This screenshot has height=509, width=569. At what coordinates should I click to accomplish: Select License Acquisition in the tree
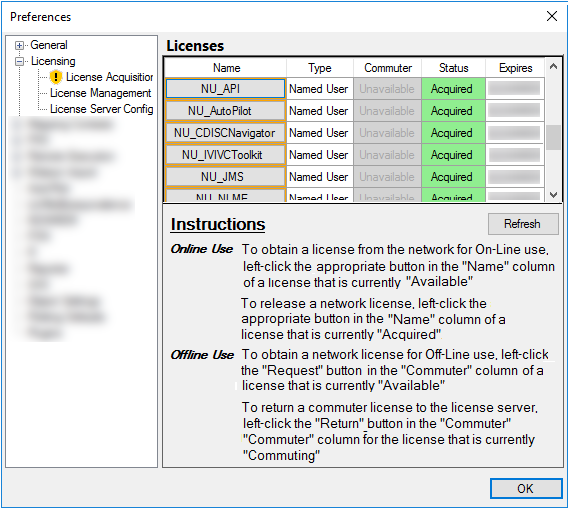(109, 77)
